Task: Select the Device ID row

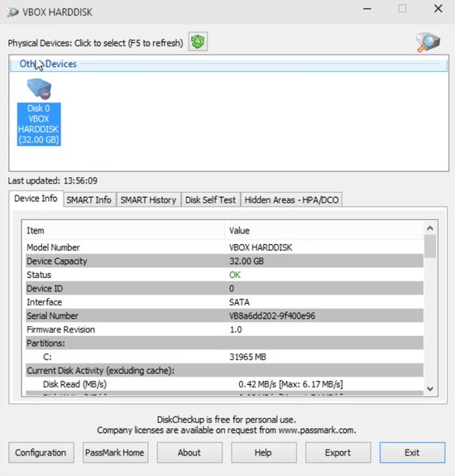Action: [x=224, y=288]
